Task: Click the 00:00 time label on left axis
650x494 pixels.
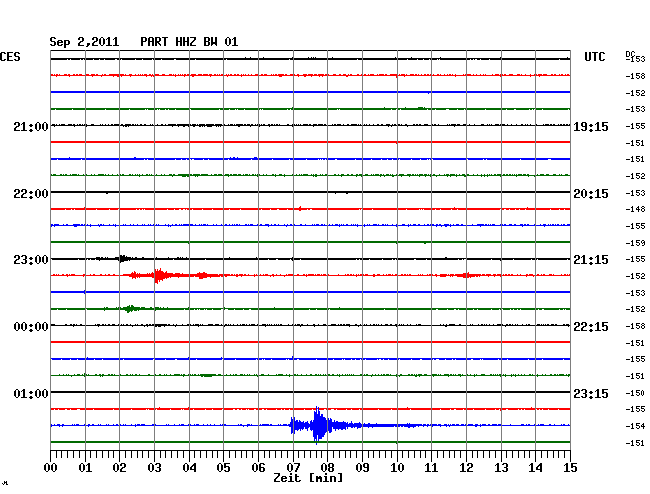Action: (x=31, y=327)
